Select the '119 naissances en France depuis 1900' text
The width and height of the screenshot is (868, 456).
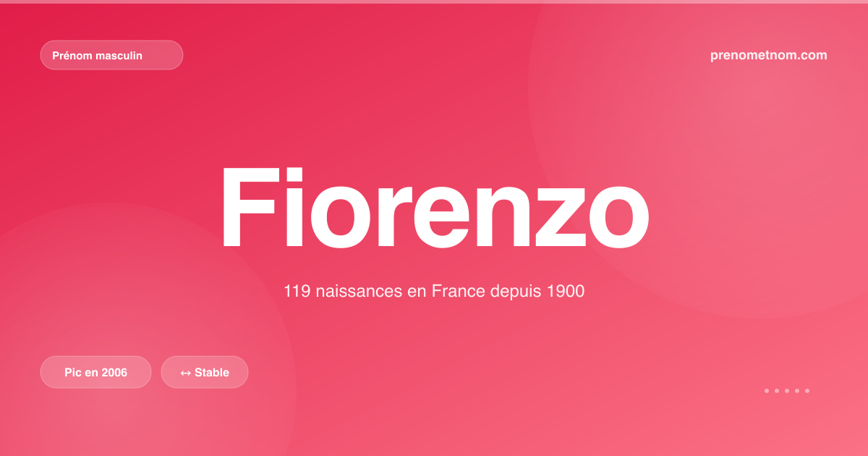434,292
